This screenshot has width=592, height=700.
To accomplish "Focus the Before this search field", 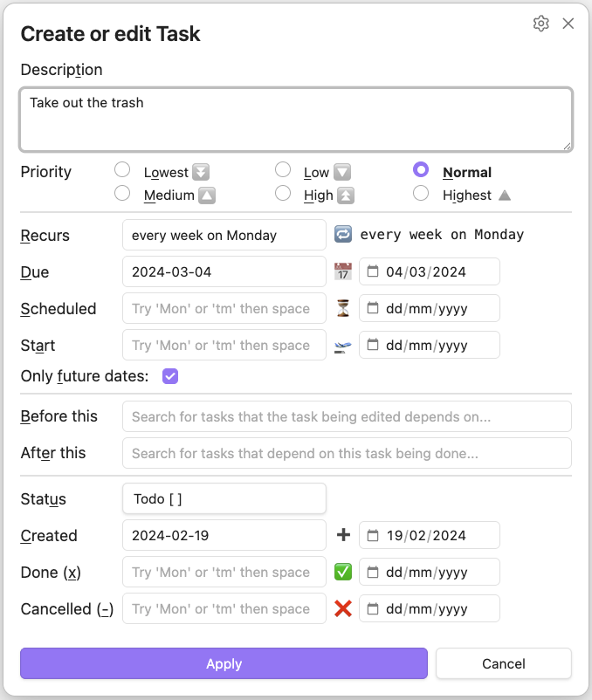I will pyautogui.click(x=347, y=416).
